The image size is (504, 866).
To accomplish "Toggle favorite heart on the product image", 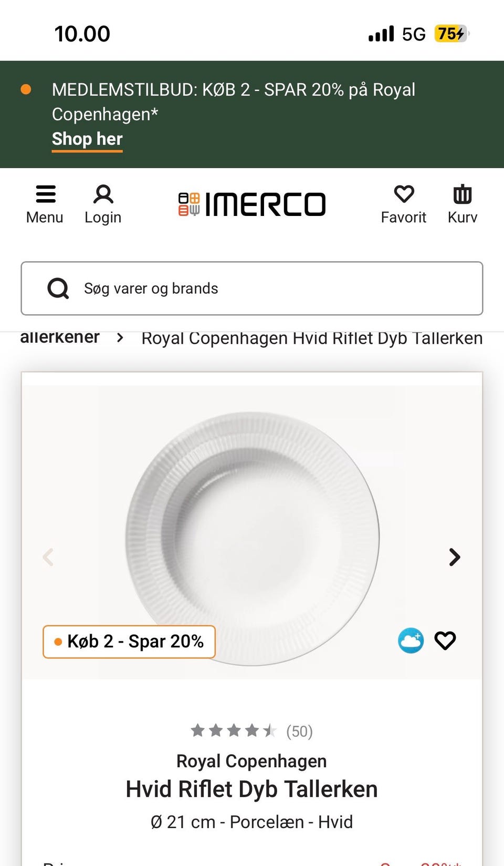I will 445,641.
